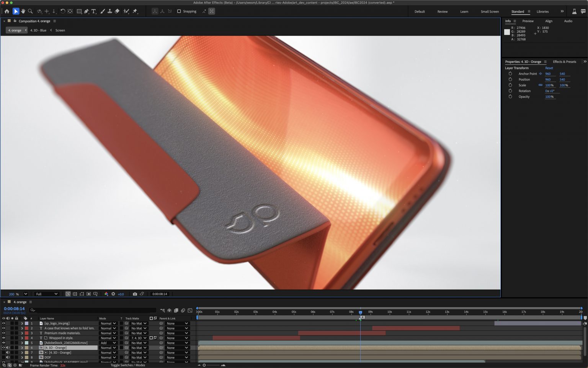
Task: Select the Zoom tool
Action: point(31,11)
